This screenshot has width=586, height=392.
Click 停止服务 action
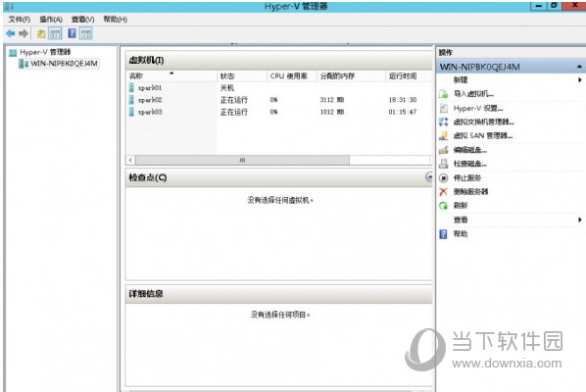tap(467, 178)
